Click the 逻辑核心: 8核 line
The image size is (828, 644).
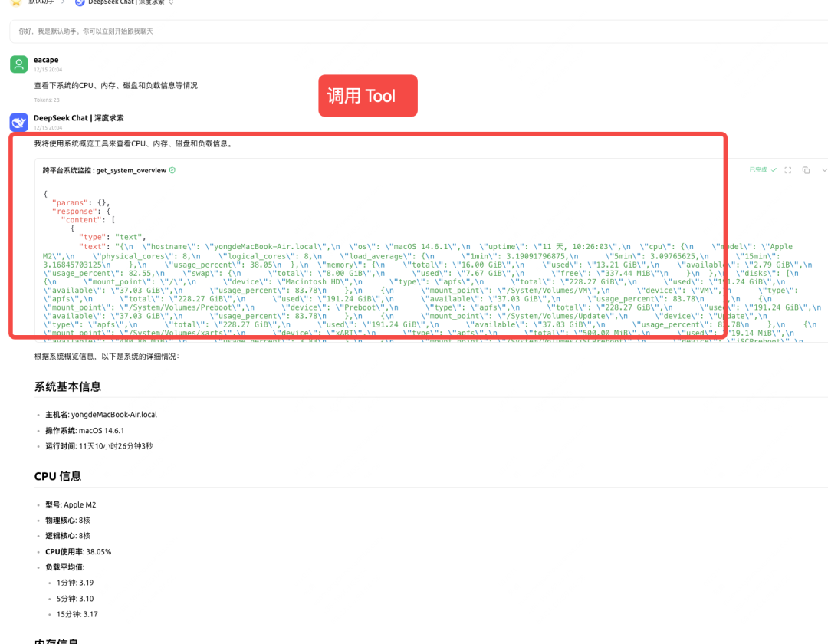click(68, 536)
